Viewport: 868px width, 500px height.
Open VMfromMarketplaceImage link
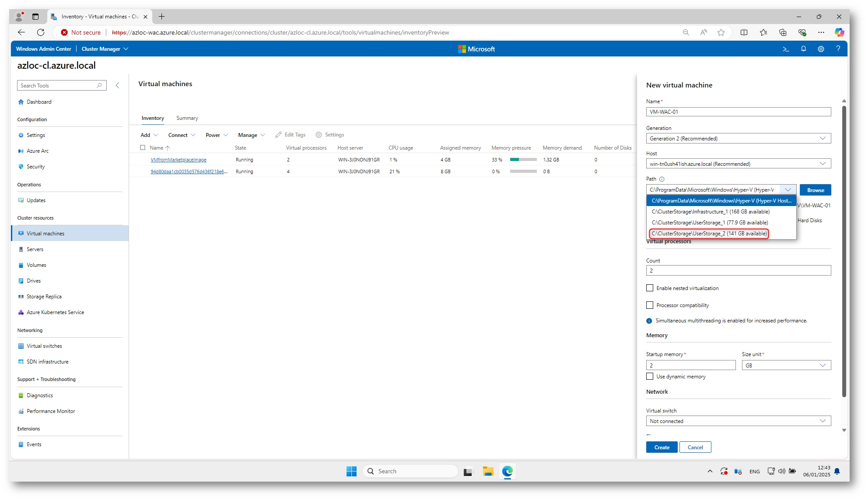coord(178,160)
